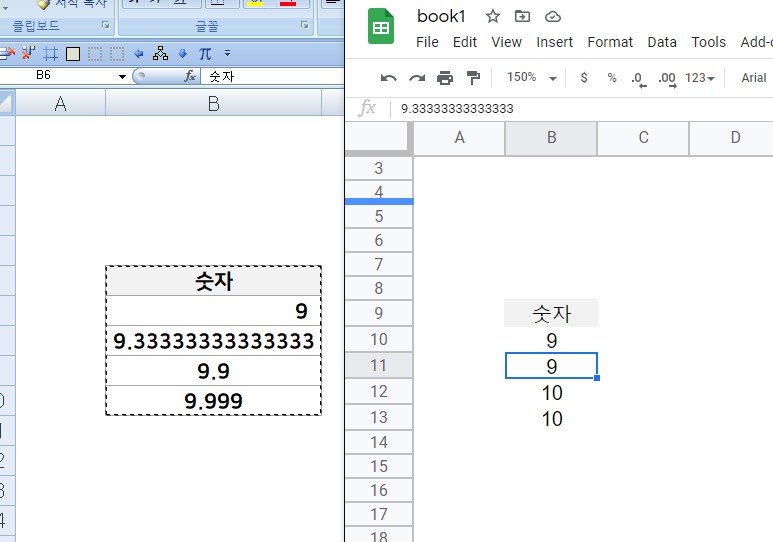The width and height of the screenshot is (773, 542).
Task: Open the 150% zoom dropdown
Action: click(531, 77)
